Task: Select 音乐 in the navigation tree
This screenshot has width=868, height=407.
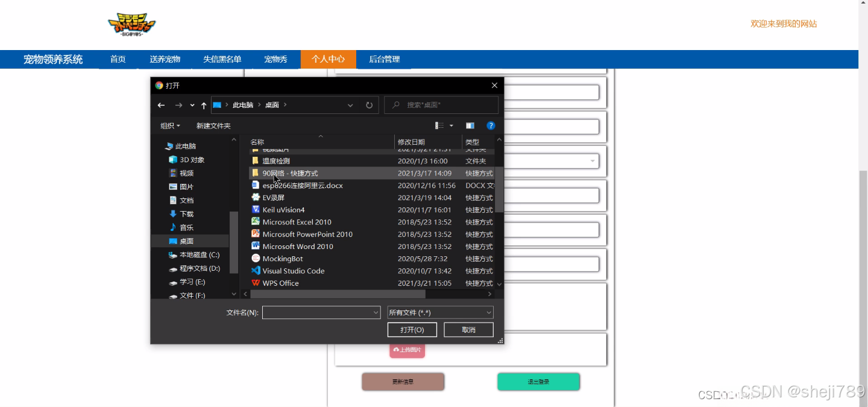Action: pos(187,227)
